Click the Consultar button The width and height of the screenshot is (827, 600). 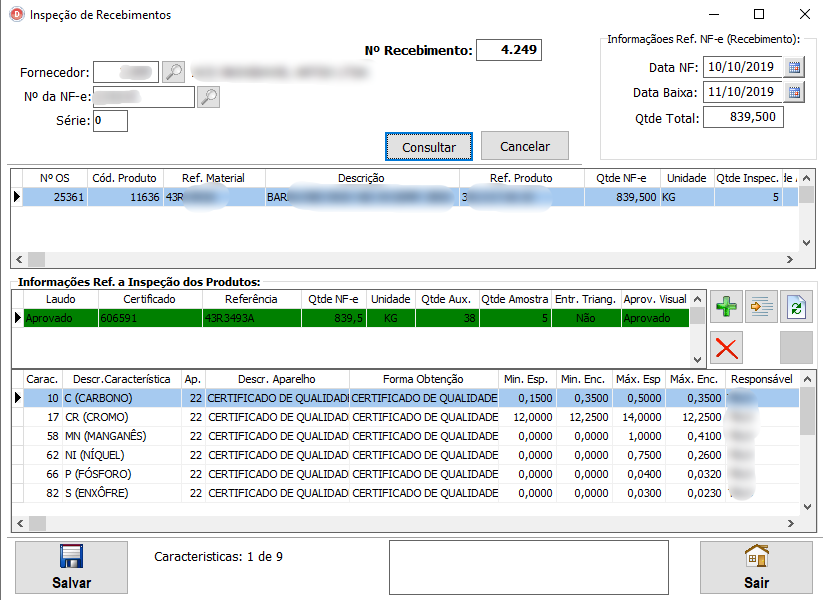tap(429, 146)
